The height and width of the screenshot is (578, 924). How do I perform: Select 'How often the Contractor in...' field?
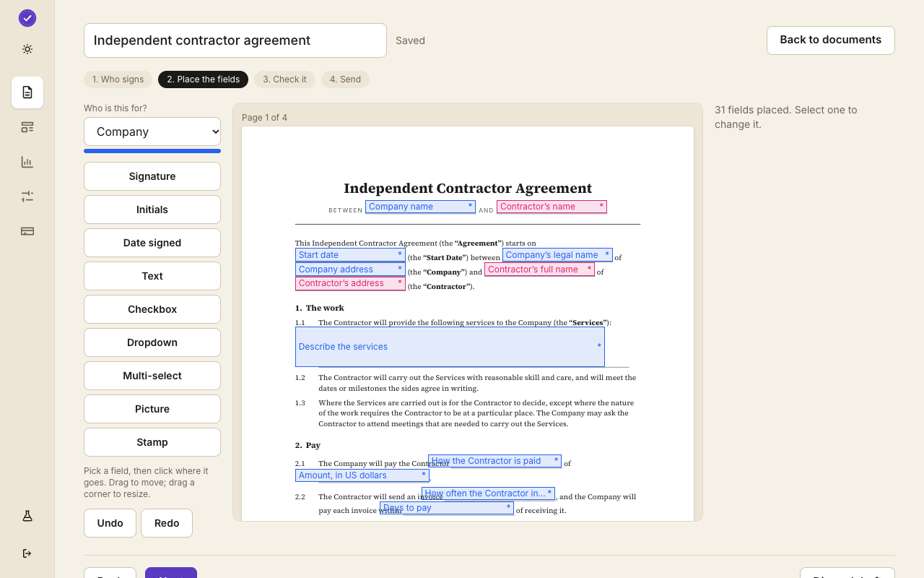488,493
